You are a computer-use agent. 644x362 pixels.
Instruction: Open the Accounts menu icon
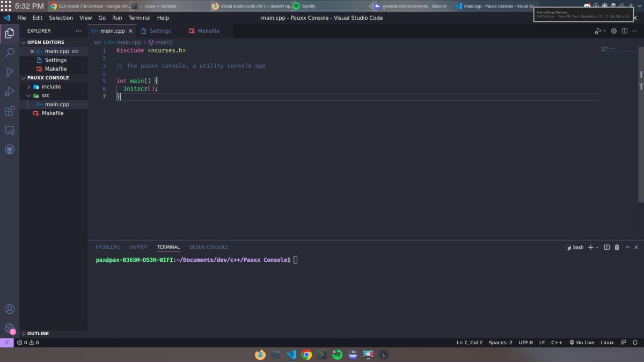point(10,309)
